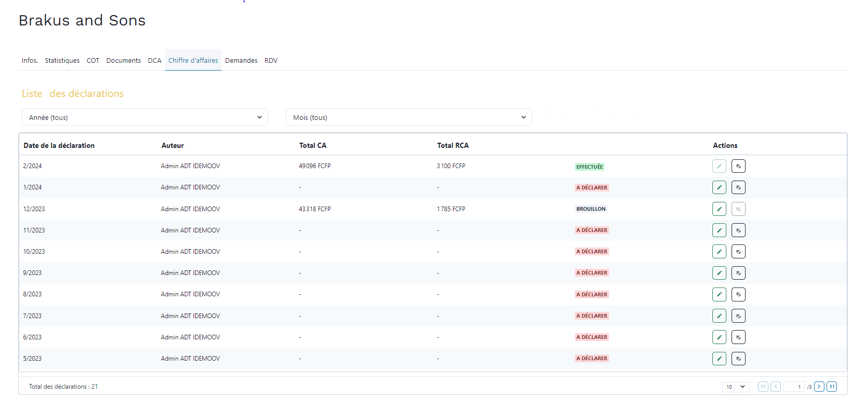Open the COT tab
The height and width of the screenshot is (411, 868).
click(x=93, y=61)
